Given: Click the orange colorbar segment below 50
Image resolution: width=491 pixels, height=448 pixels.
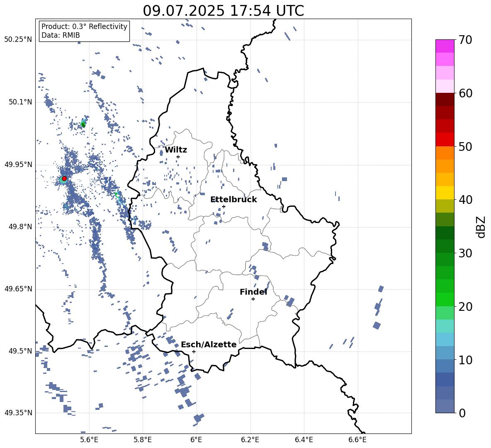Looking at the screenshot, I should click(445, 153).
